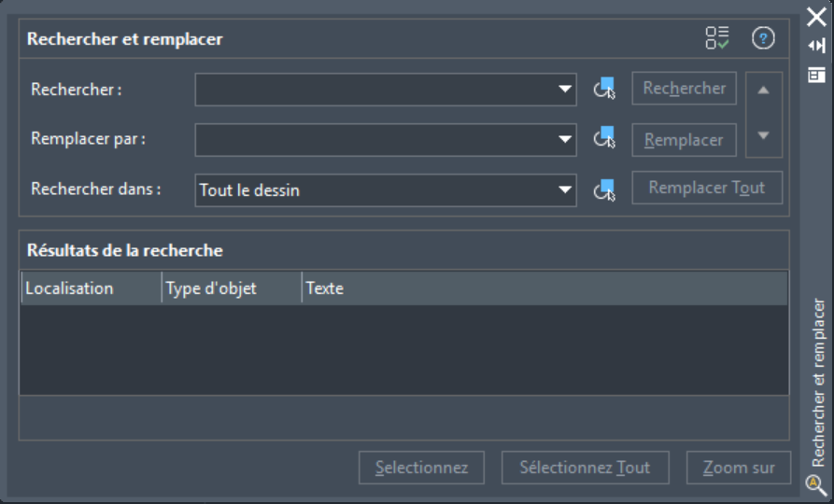Open the palette properties menu icon

816,75
